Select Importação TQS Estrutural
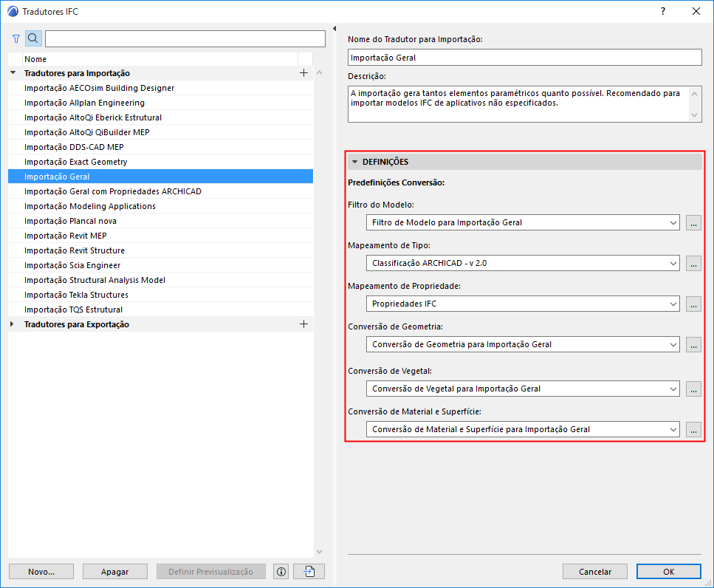The height and width of the screenshot is (588, 714). tap(160, 310)
